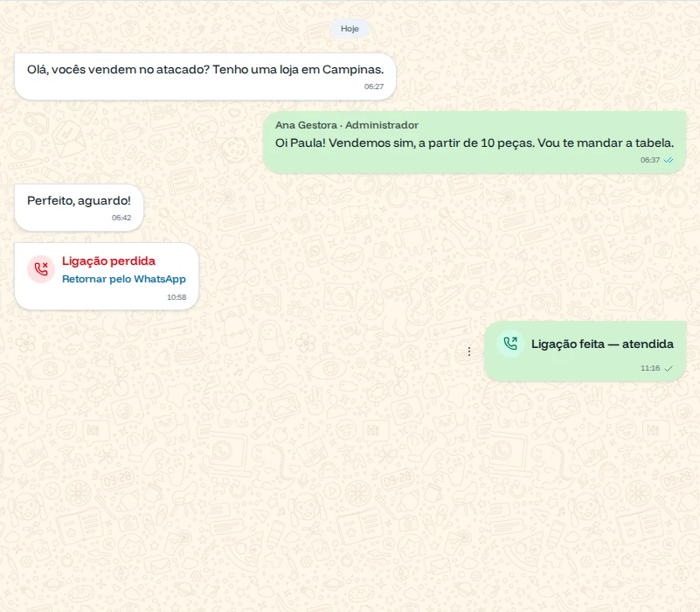Click the Hoje date chip
This screenshot has width=700, height=612.
click(350, 29)
